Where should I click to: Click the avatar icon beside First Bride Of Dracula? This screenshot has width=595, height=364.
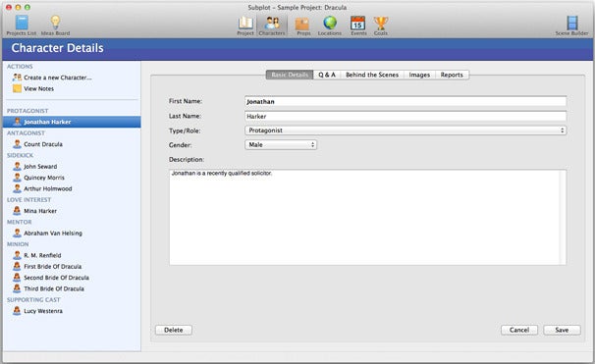[x=17, y=266]
